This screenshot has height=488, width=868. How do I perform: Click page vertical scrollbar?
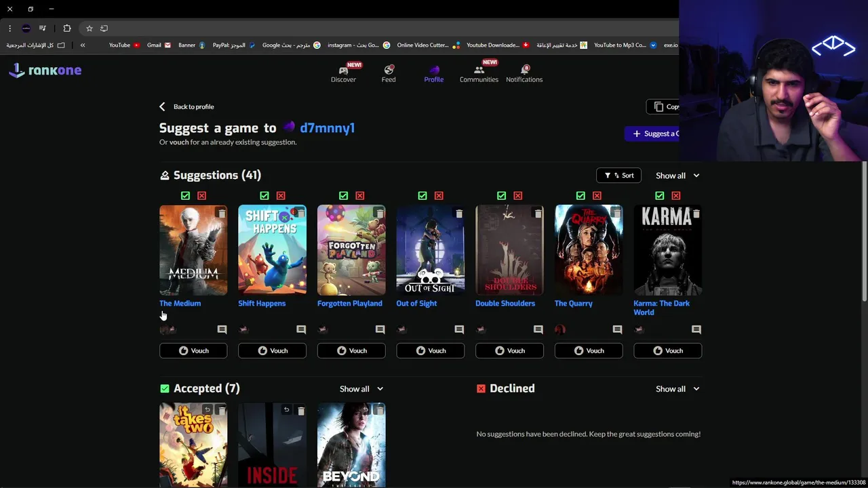(864, 230)
